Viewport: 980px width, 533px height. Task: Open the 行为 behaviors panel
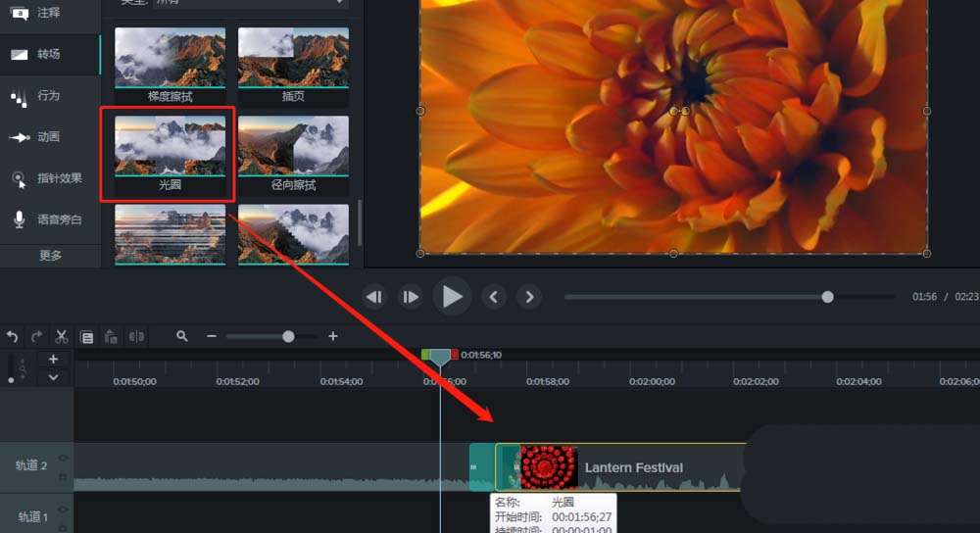pos(37,96)
